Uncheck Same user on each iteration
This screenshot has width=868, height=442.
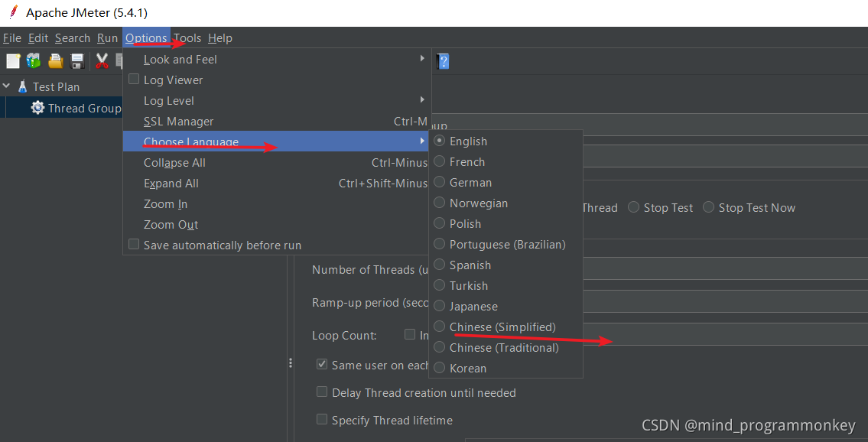coord(322,364)
